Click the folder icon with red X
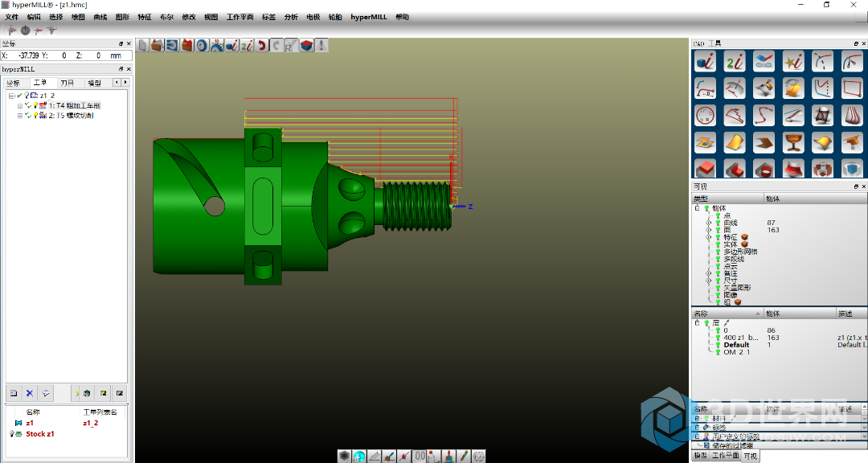The width and height of the screenshot is (868, 463). pos(187,45)
